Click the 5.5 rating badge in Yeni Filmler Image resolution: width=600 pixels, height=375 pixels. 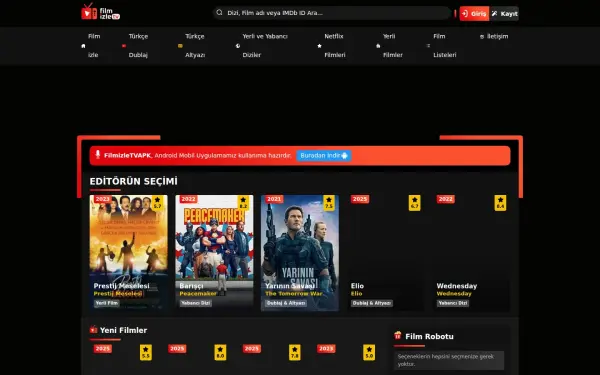click(146, 352)
